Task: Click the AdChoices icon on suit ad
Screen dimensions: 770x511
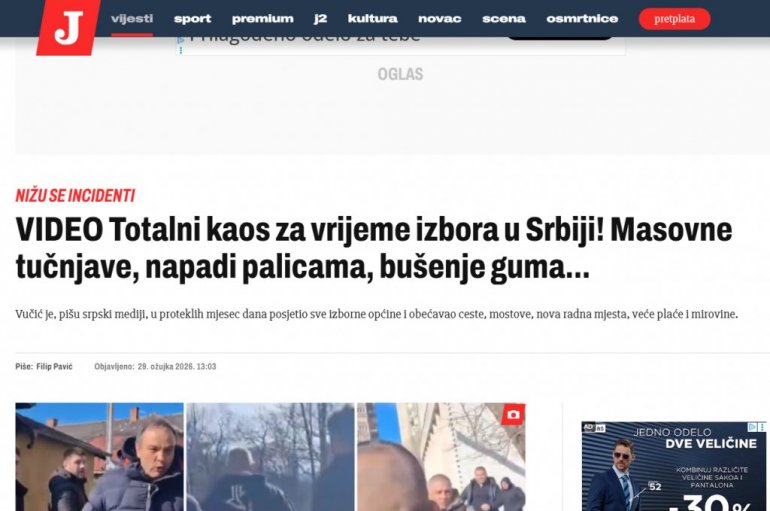Action: (x=752, y=428)
